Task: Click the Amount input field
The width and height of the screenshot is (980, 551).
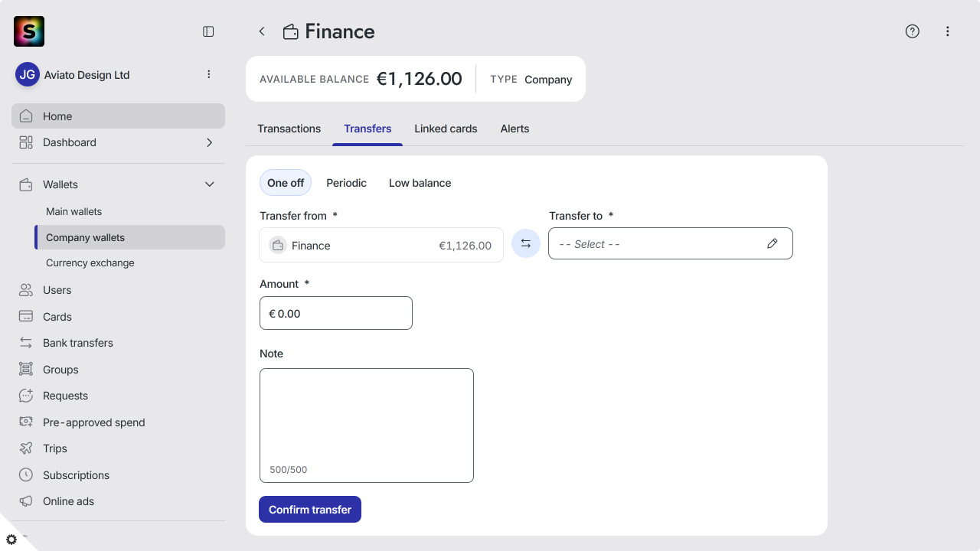Action: tap(336, 313)
